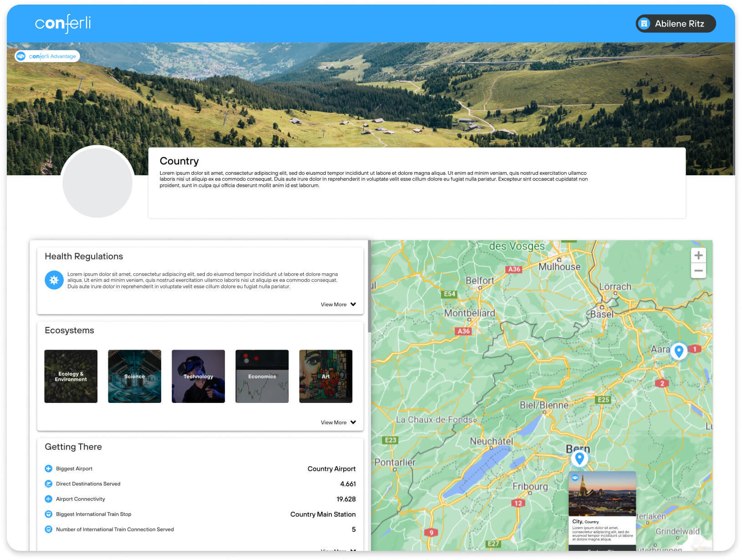The image size is (742, 560).
Task: Click the Direct Destinations Served icon
Action: 49,484
